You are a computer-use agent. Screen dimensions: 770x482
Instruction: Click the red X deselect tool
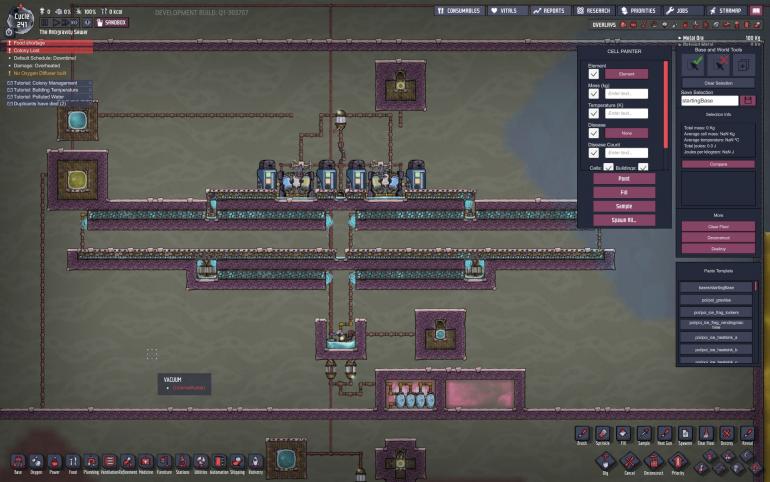click(x=719, y=64)
